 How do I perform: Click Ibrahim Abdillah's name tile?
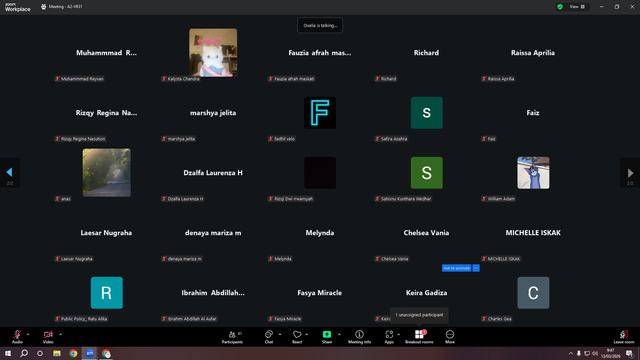(213, 293)
